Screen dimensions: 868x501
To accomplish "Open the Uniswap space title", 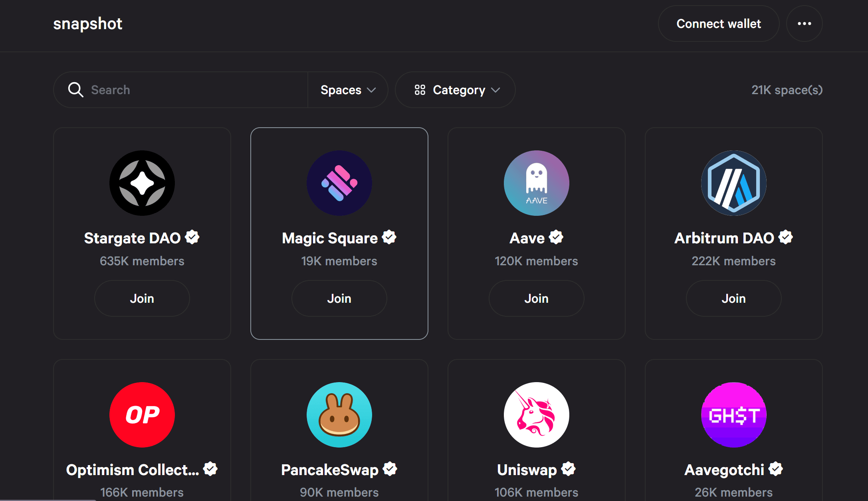I will pos(527,470).
